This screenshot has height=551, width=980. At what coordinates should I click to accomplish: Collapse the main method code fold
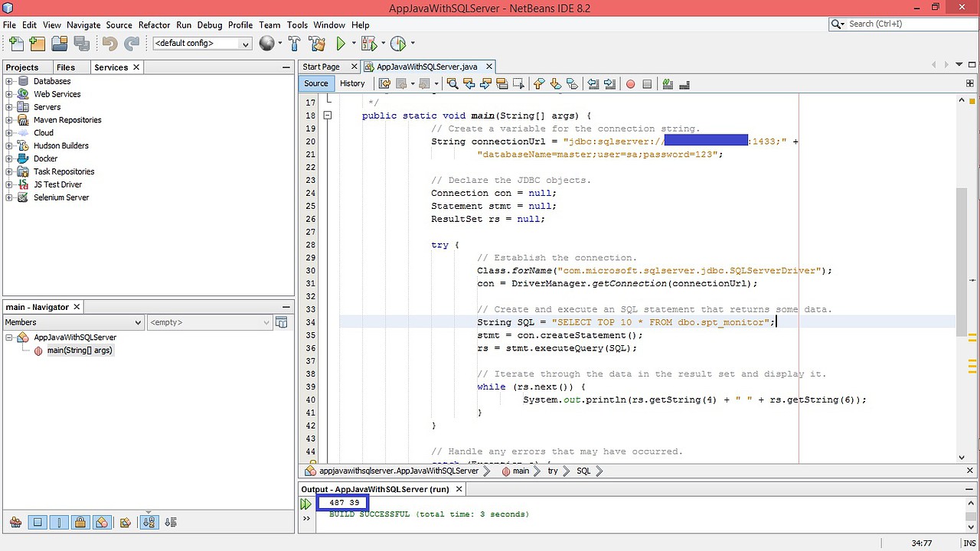[327, 116]
